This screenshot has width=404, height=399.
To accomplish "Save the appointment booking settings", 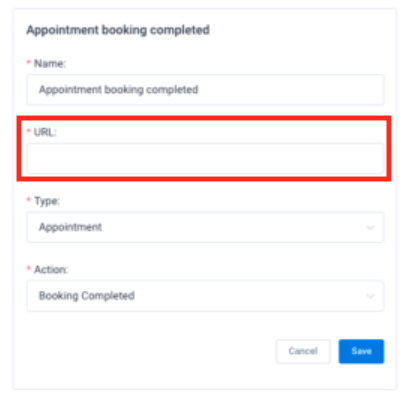I will click(x=361, y=351).
